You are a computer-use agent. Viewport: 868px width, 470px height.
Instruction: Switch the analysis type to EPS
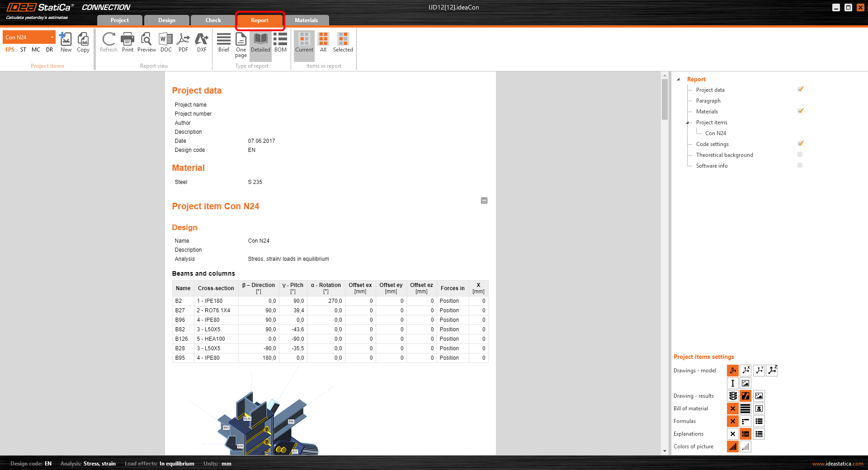[10, 50]
